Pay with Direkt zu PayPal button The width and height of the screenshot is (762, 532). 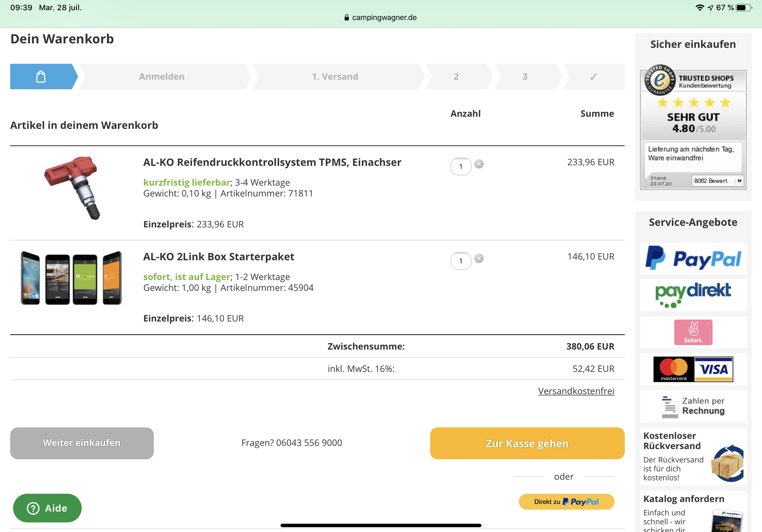566,501
